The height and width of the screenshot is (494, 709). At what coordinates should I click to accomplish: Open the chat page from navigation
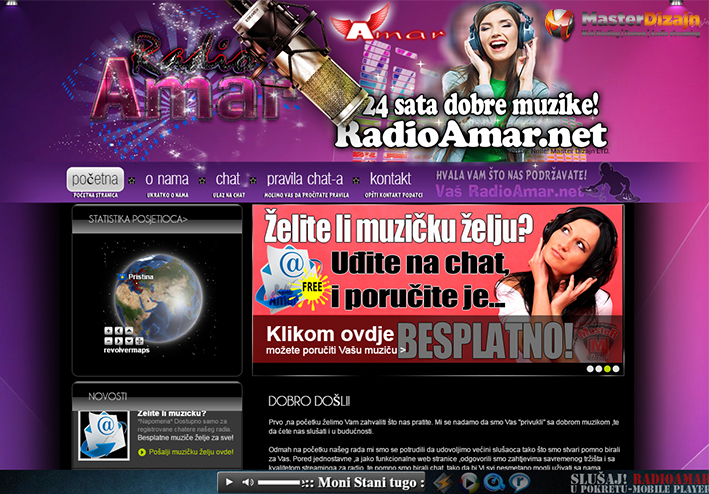(x=230, y=180)
